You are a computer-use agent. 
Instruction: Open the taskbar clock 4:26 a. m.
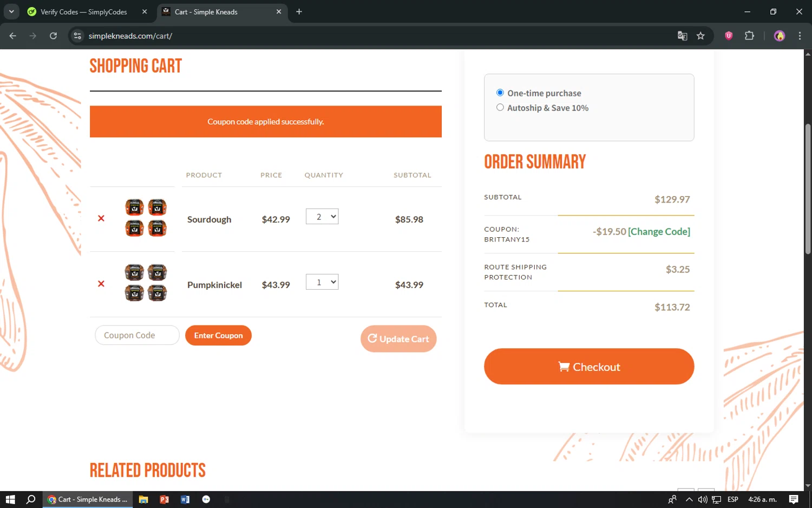click(762, 499)
